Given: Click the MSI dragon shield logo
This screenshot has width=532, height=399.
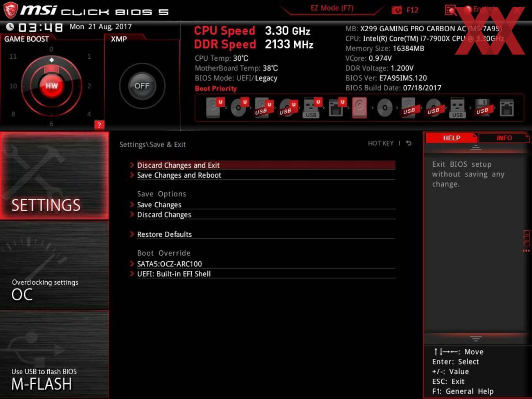Looking at the screenshot, I should (x=11, y=10).
